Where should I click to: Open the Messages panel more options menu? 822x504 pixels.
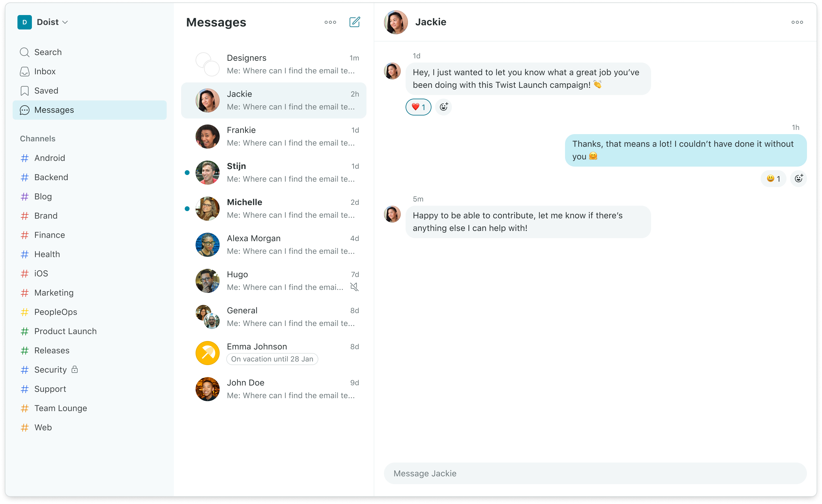click(330, 22)
